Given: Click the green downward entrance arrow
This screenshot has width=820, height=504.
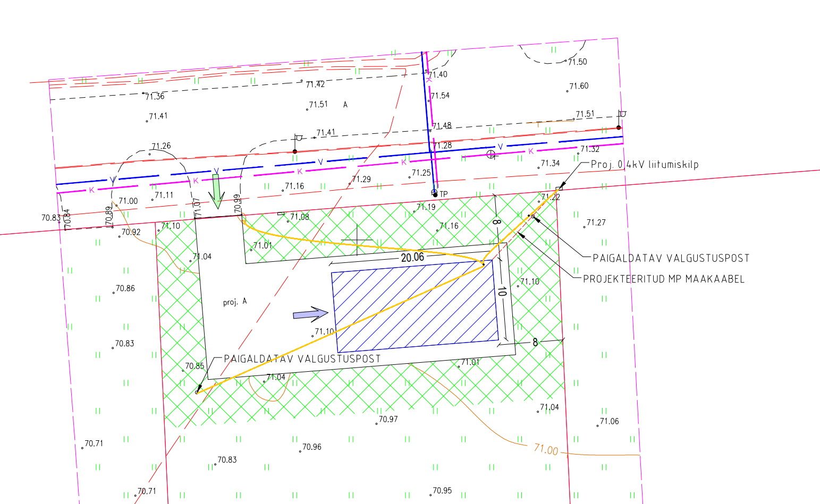Looking at the screenshot, I should point(216,192).
